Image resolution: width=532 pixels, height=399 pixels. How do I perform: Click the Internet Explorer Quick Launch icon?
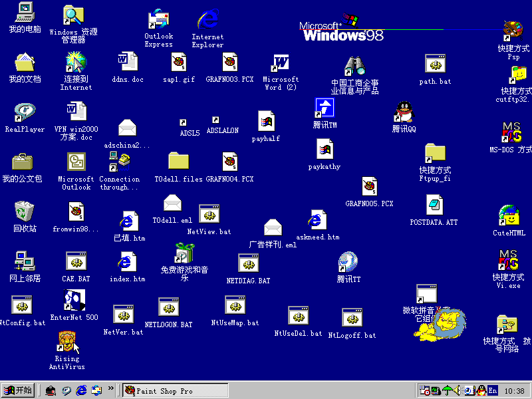coord(82,390)
